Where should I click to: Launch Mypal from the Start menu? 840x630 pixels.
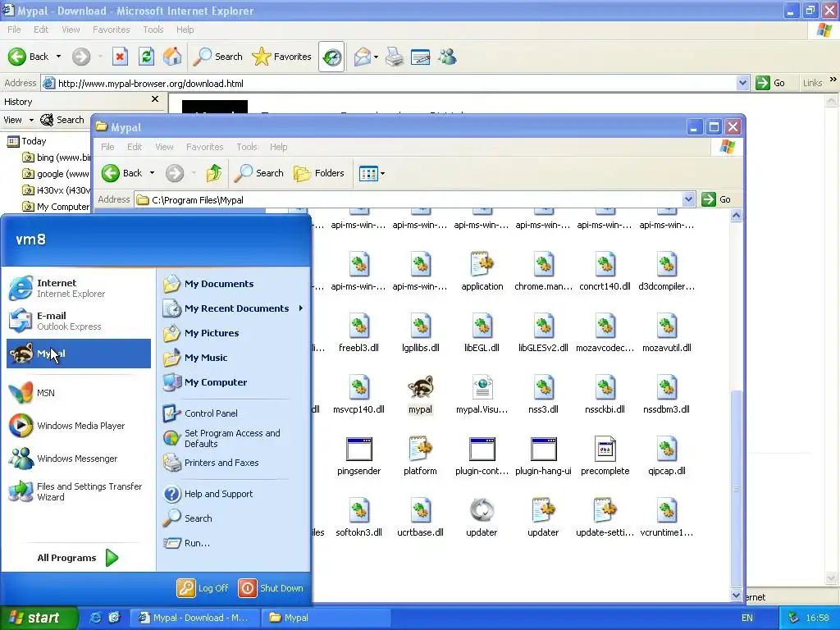click(79, 354)
